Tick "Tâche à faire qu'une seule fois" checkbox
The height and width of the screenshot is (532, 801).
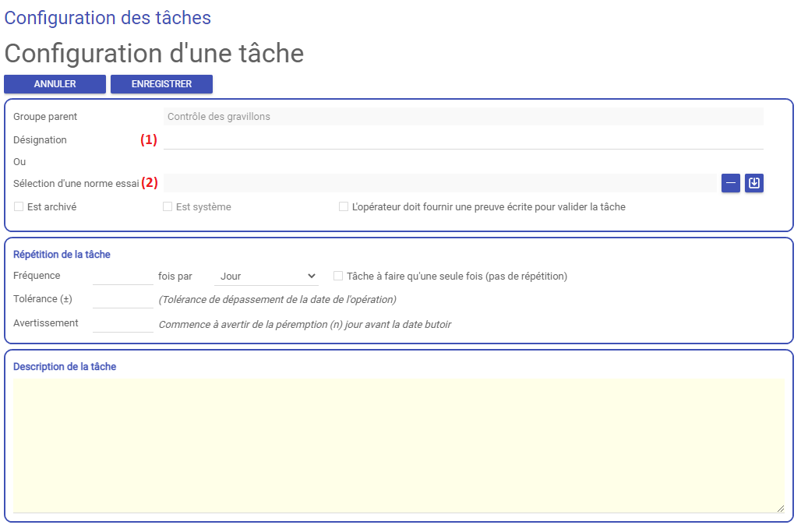point(338,277)
